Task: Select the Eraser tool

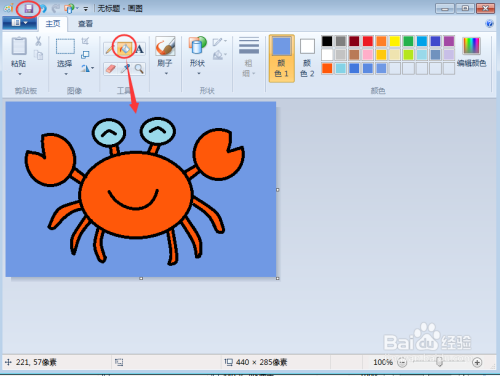Action: pyautogui.click(x=110, y=69)
